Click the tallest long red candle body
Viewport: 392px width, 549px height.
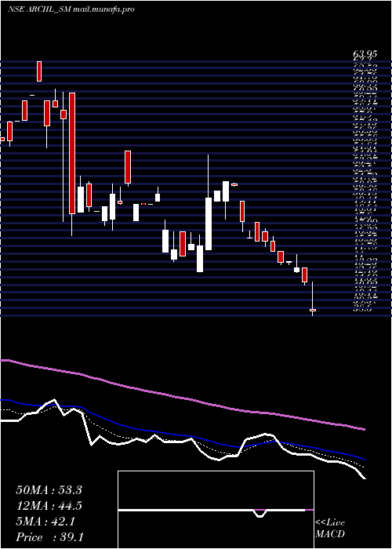point(72,154)
